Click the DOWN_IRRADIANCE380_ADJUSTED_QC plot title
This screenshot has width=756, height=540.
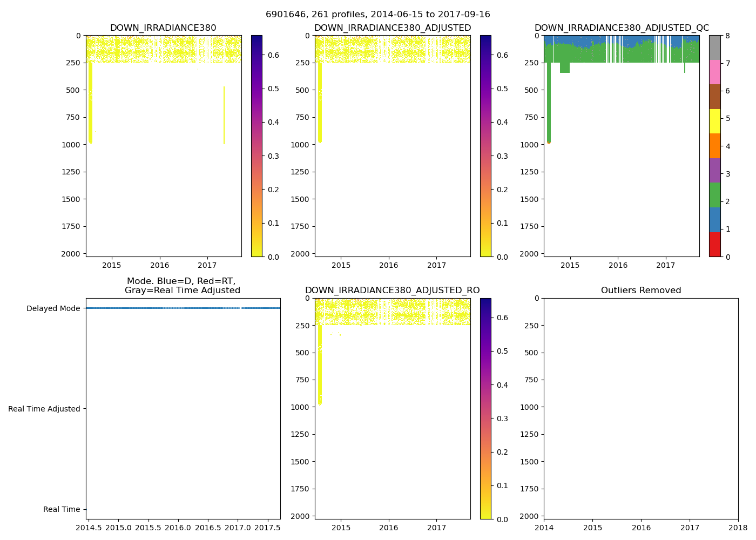tap(622, 28)
